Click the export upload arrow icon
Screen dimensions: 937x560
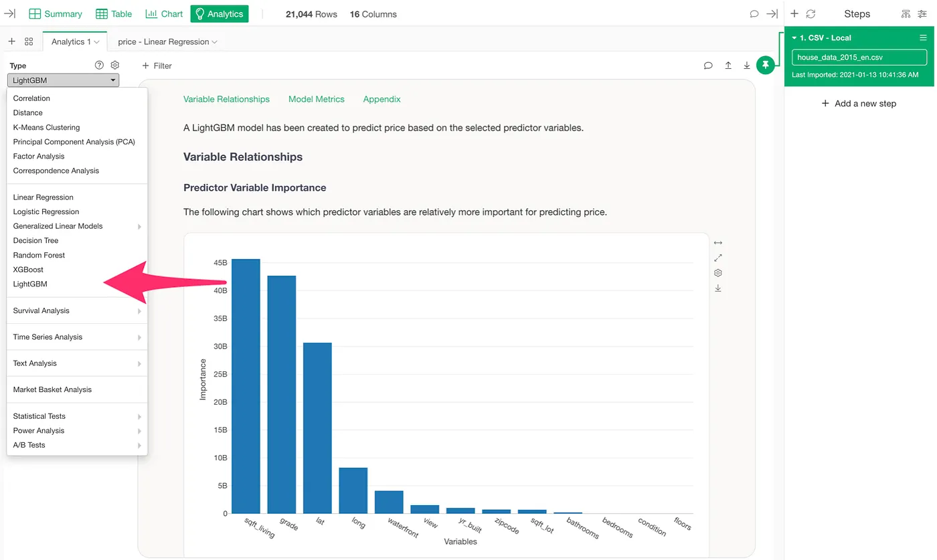point(728,66)
